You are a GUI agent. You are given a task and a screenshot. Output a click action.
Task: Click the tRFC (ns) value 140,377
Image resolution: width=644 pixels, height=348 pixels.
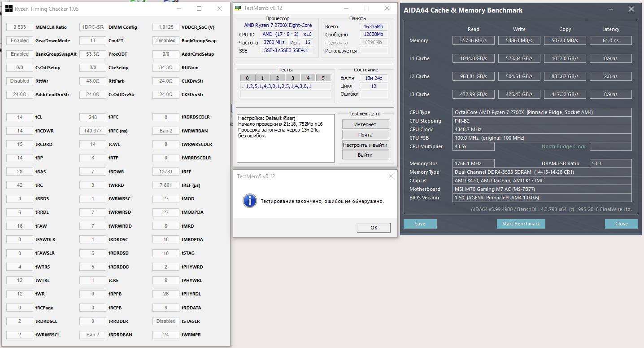point(93,131)
